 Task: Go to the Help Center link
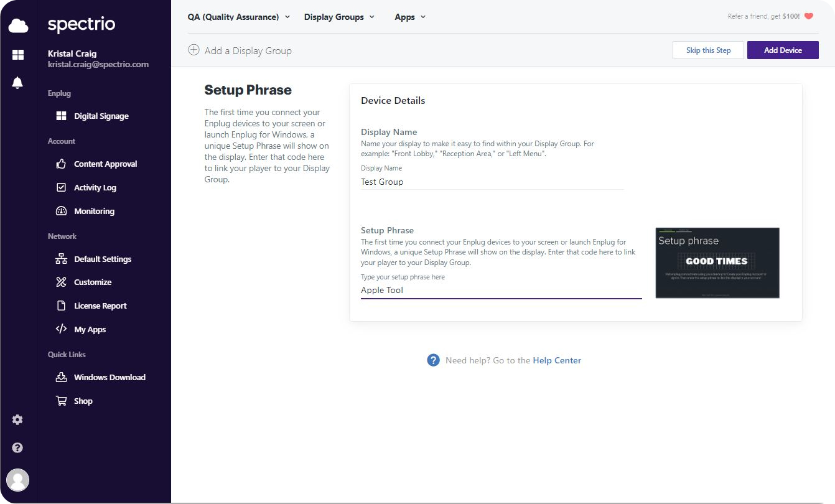(556, 360)
